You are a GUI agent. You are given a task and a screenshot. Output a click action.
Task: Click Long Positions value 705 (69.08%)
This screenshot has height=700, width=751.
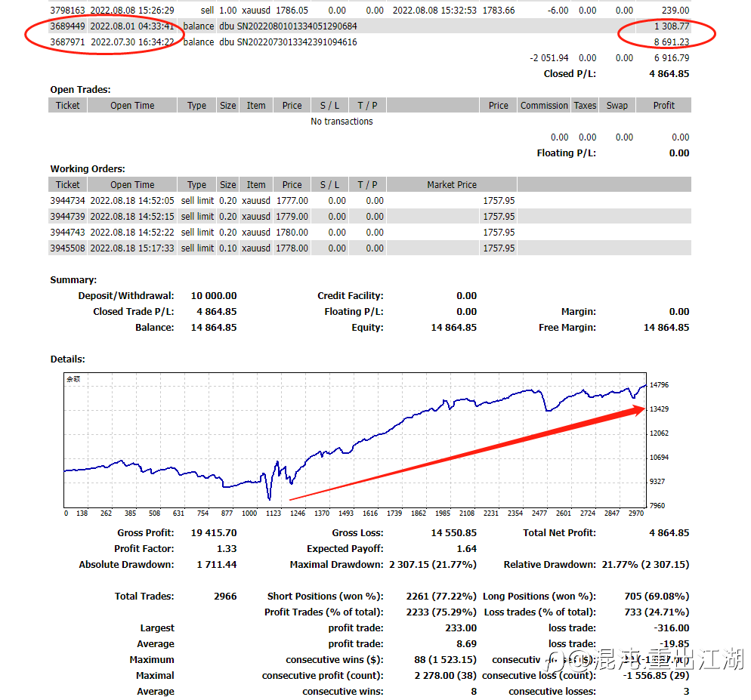pos(657,596)
